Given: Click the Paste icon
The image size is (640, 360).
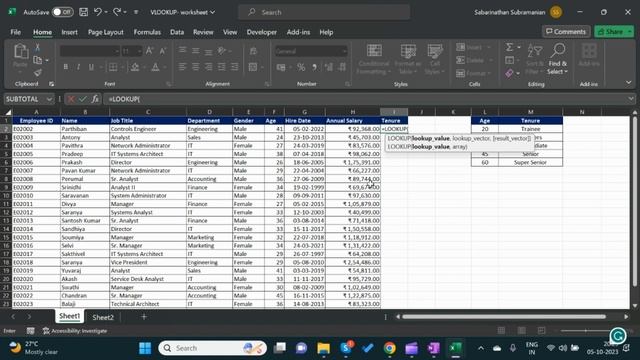Looking at the screenshot, I should tap(20, 52).
